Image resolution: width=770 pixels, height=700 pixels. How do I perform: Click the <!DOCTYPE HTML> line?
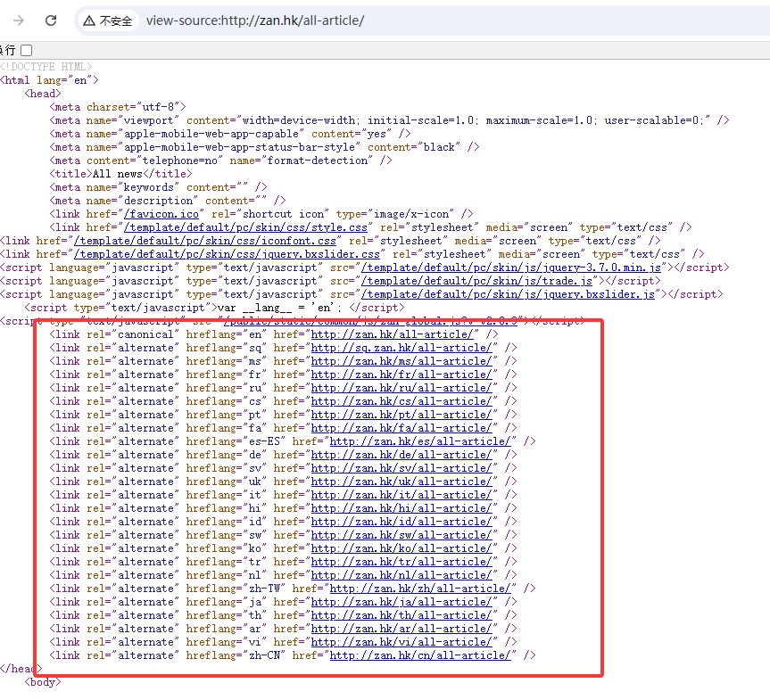pyautogui.click(x=46, y=67)
